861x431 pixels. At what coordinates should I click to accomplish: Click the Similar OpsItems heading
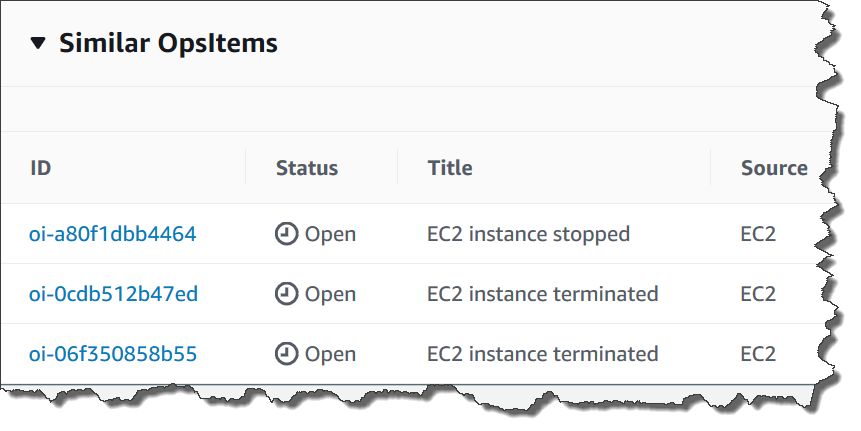168,43
